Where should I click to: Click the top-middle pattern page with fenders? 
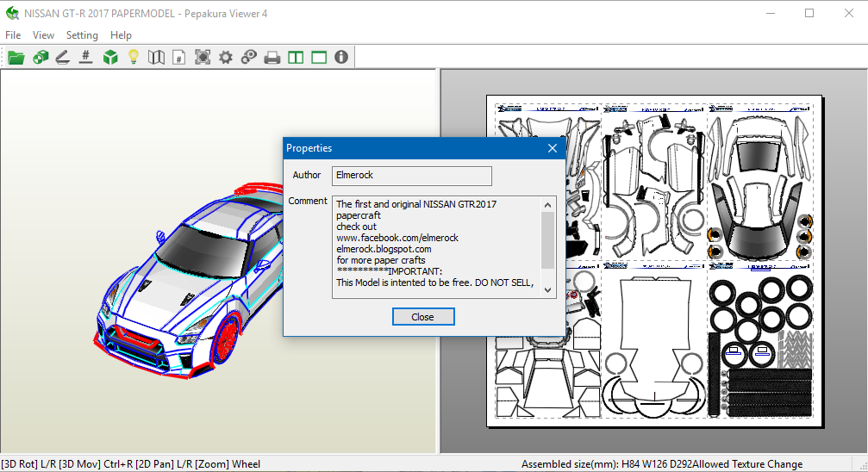pos(653,182)
